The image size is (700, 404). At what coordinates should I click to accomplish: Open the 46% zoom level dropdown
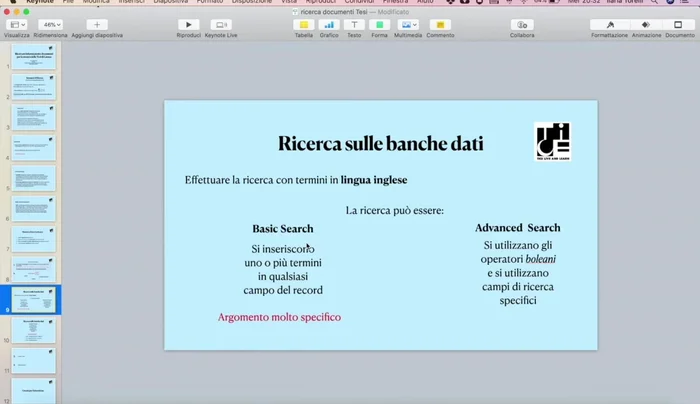coord(50,25)
